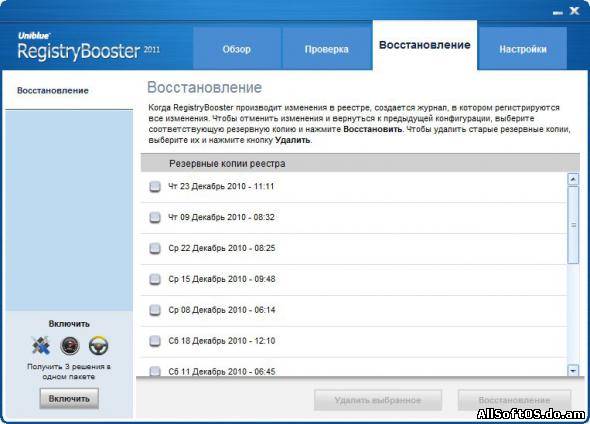Click the backup list scroll up arrow
The image size is (590, 424).
coord(573,179)
